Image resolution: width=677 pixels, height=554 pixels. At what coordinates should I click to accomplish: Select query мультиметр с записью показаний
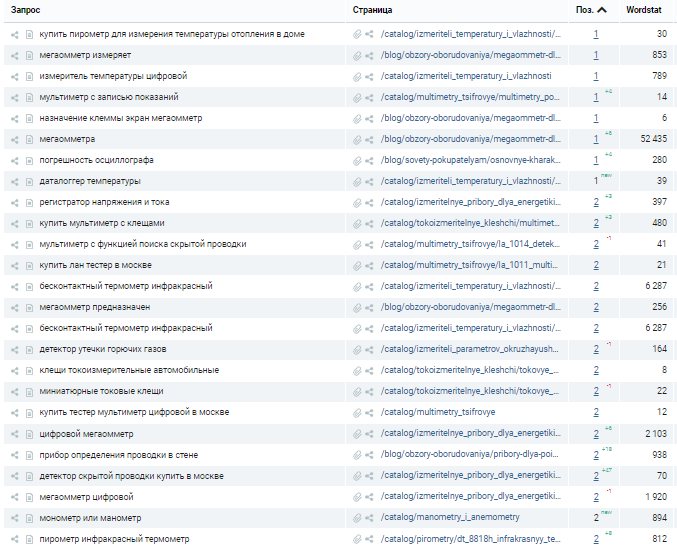click(x=109, y=97)
